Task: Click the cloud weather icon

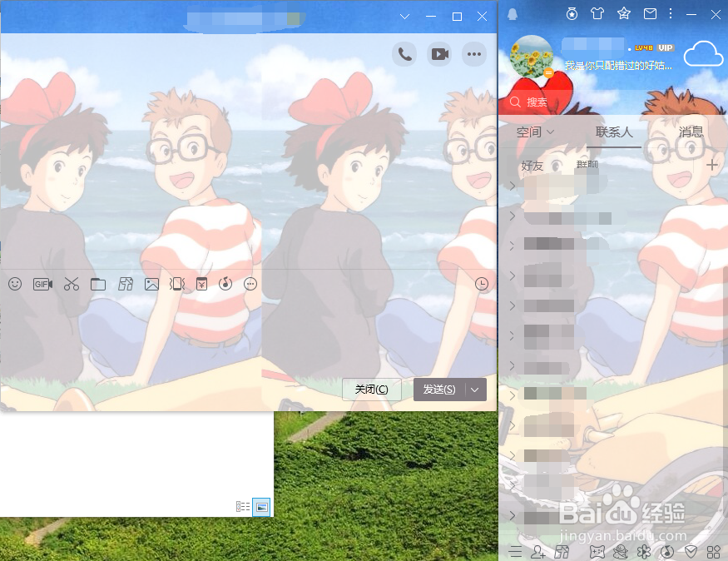Action: point(703,54)
